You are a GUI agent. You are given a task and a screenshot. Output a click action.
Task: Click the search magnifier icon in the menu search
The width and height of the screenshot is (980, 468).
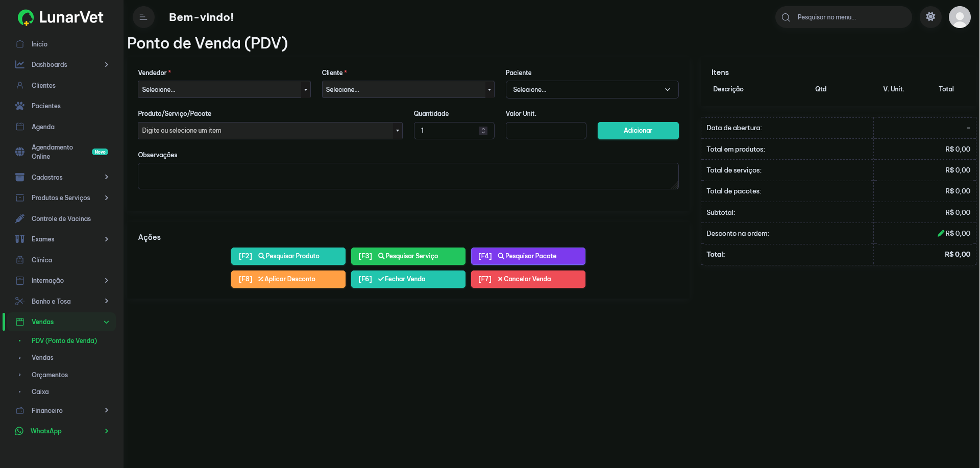click(786, 17)
